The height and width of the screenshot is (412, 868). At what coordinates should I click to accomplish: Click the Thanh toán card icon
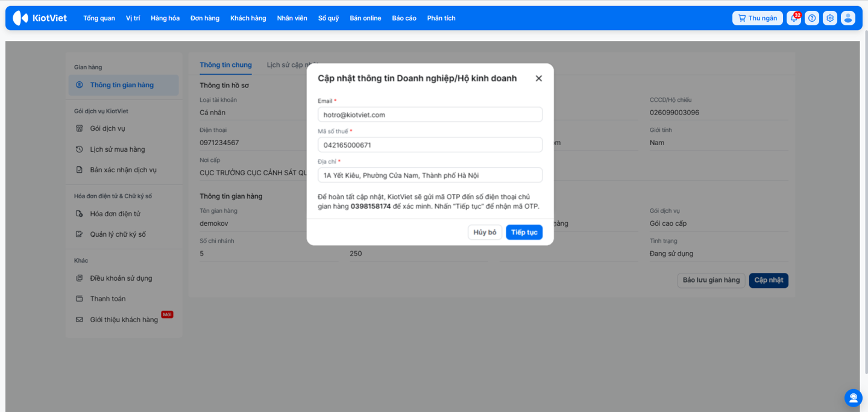79,299
